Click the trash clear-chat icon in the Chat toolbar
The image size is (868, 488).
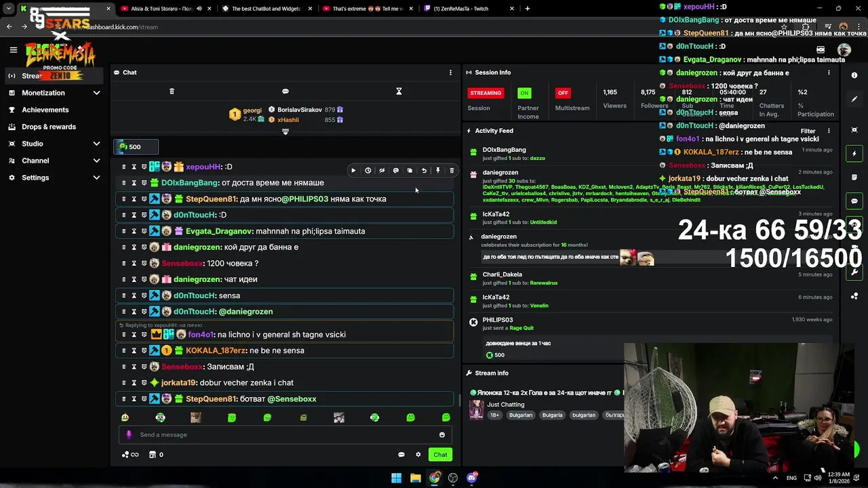click(172, 91)
